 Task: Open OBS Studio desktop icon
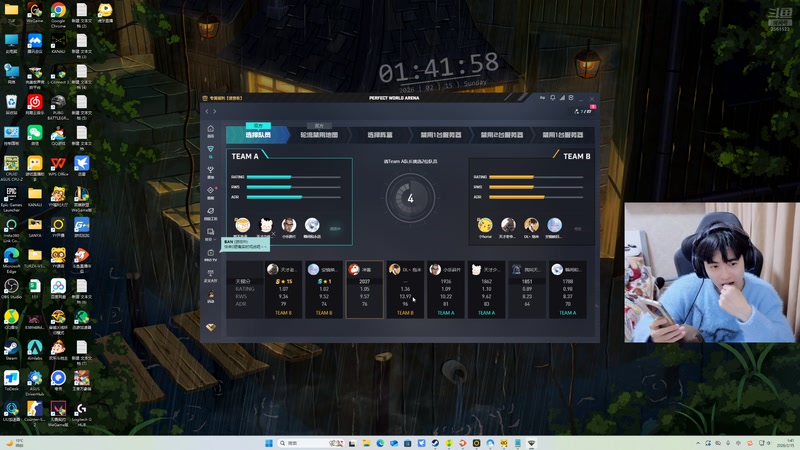(x=11, y=289)
